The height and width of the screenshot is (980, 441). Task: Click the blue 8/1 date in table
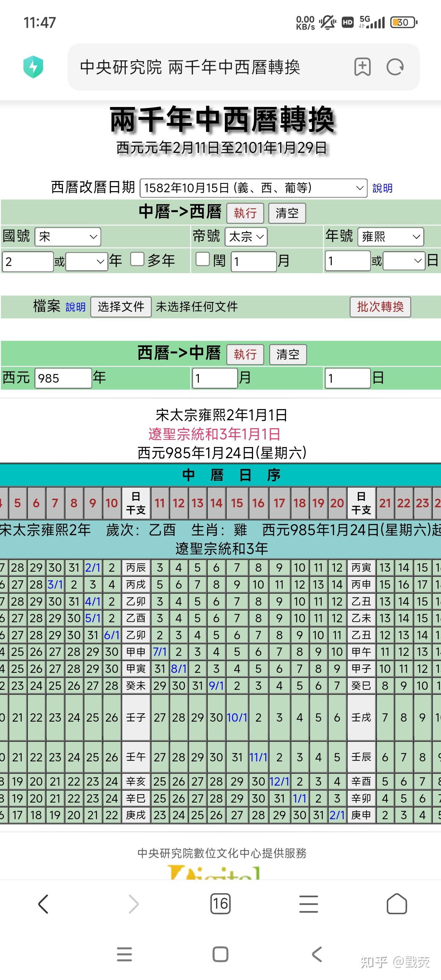click(179, 669)
